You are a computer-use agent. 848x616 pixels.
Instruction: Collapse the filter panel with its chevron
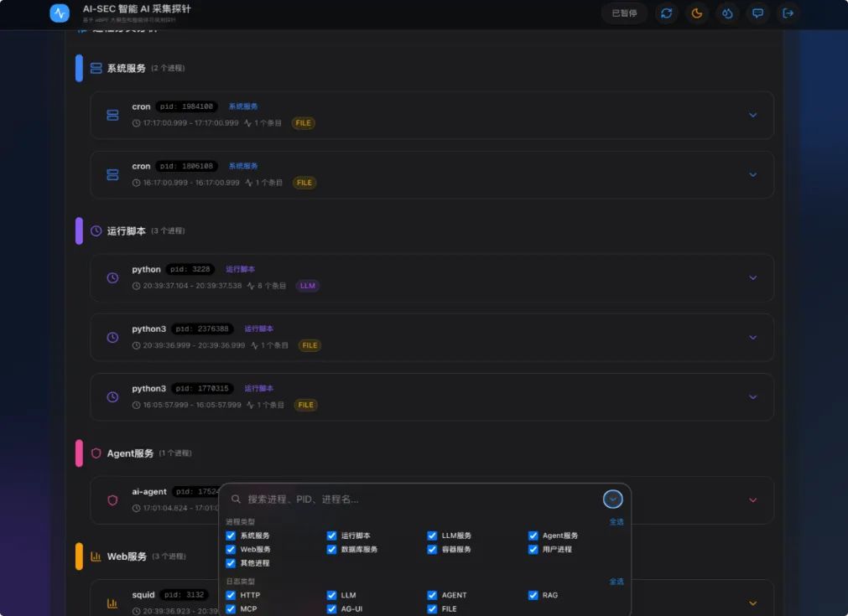point(612,499)
